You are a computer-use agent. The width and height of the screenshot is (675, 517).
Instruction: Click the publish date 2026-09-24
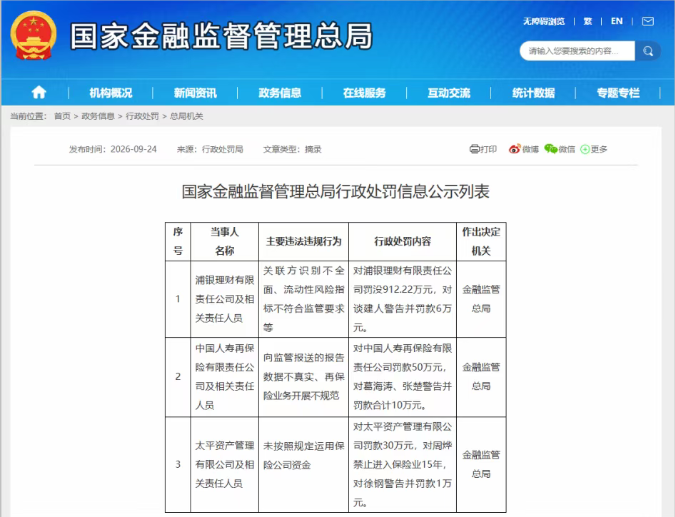[133, 149]
